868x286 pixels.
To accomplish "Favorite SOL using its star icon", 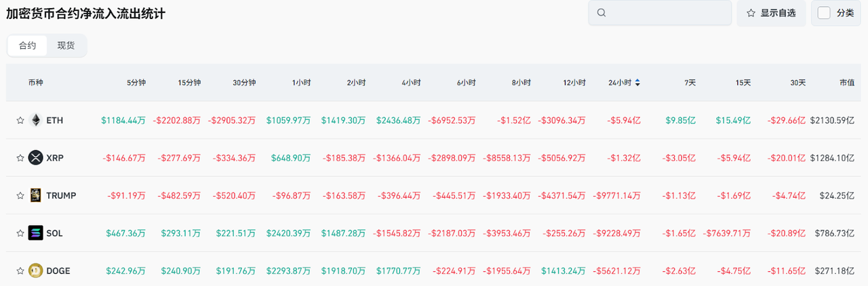I will [x=20, y=233].
